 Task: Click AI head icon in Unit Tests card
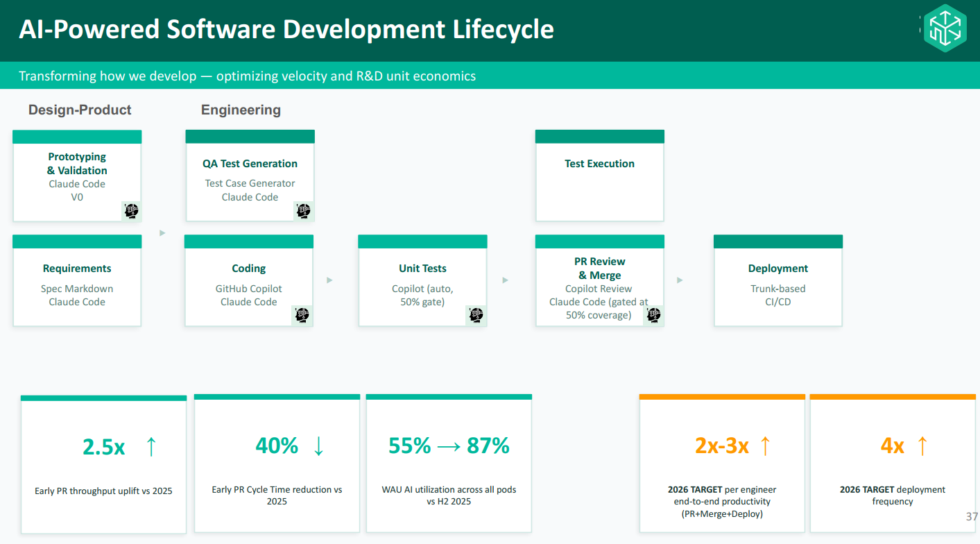[x=475, y=316]
